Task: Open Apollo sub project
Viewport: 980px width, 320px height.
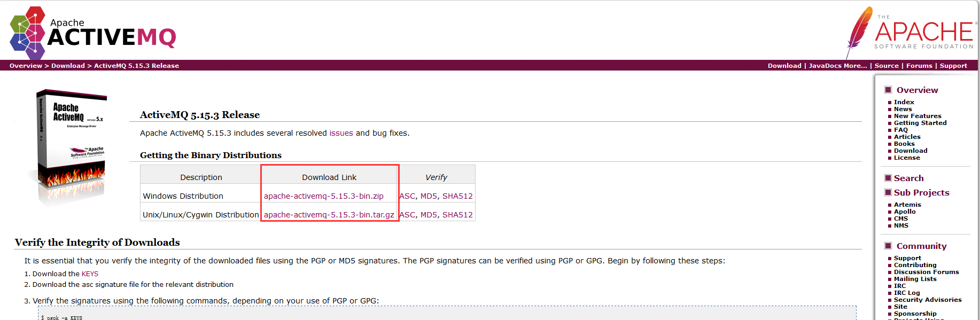Action: point(905,212)
